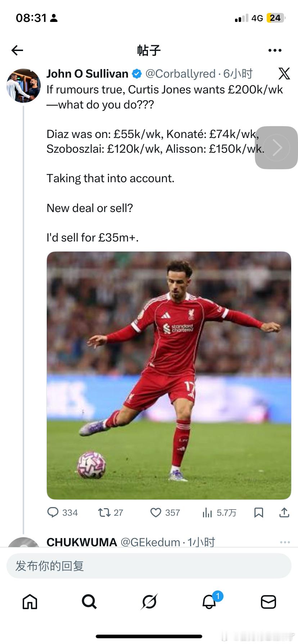298x644 pixels.
Task: Open the Search tab
Action: click(x=89, y=601)
